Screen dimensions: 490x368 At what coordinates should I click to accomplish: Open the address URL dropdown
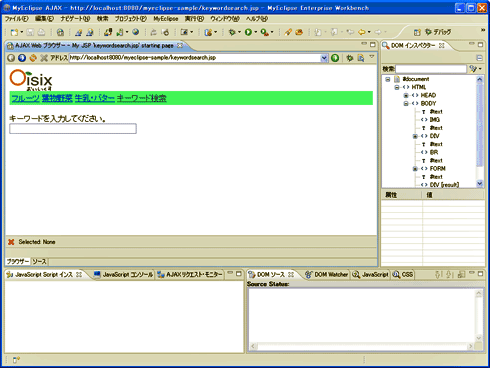tap(324, 58)
